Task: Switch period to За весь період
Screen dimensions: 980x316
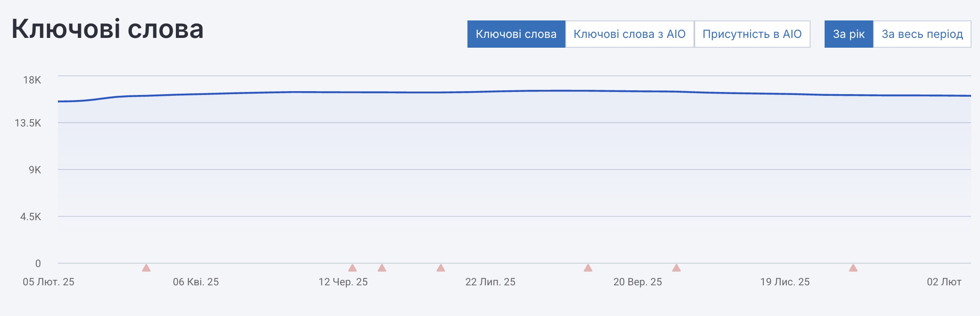Action: click(x=922, y=34)
